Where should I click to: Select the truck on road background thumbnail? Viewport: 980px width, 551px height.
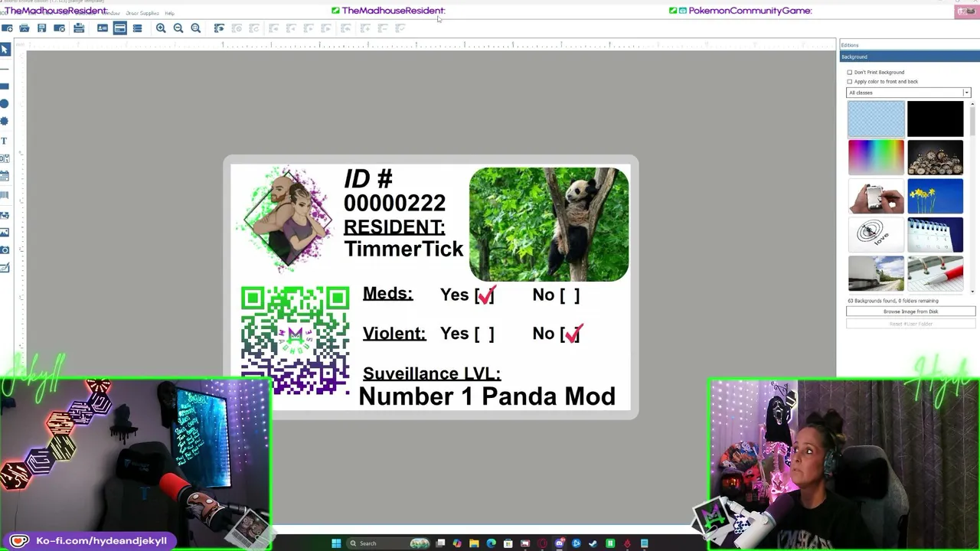[x=876, y=274]
